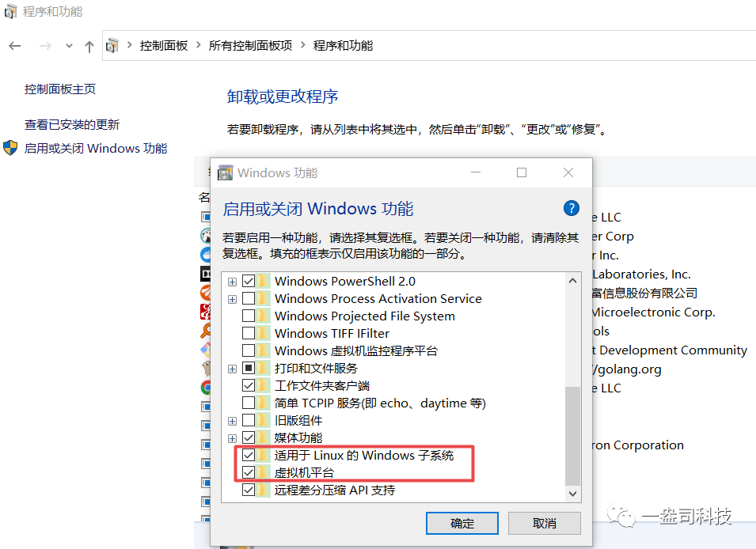This screenshot has width=756, height=549.
Task: Click the features list scrollbar thumb
Action: click(572, 435)
